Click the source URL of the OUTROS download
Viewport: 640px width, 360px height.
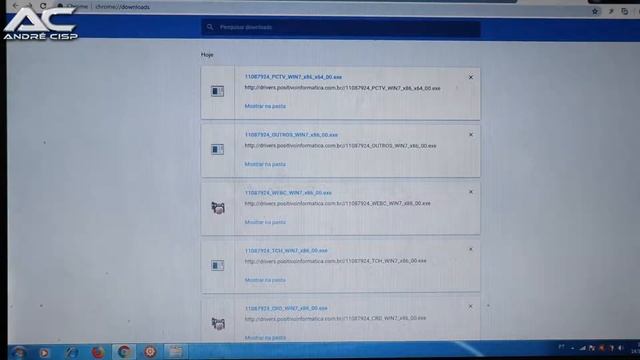[x=340, y=146]
